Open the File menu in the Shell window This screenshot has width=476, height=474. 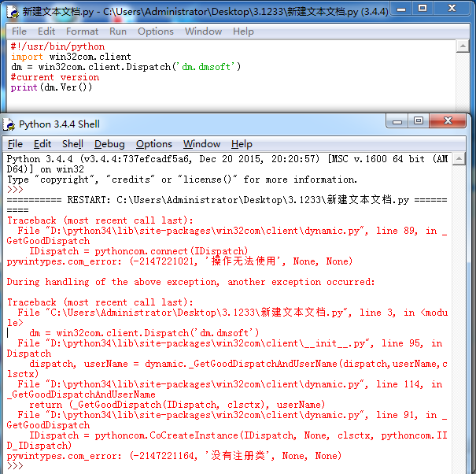click(x=16, y=144)
